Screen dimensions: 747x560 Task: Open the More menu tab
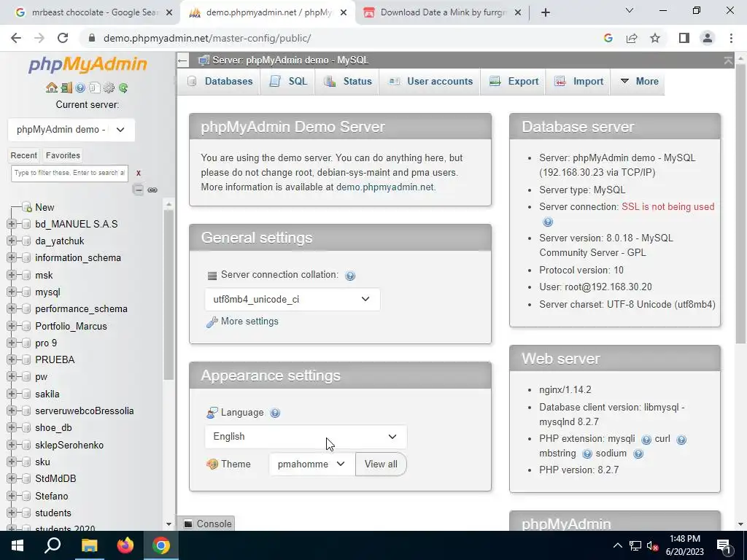point(638,82)
